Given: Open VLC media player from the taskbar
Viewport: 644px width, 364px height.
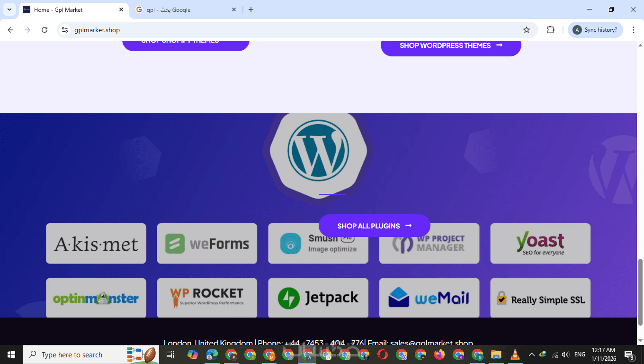Looking at the screenshot, I should [515, 355].
